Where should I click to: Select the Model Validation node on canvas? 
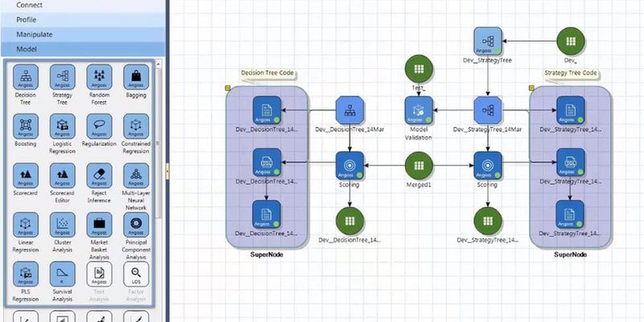pos(419,110)
